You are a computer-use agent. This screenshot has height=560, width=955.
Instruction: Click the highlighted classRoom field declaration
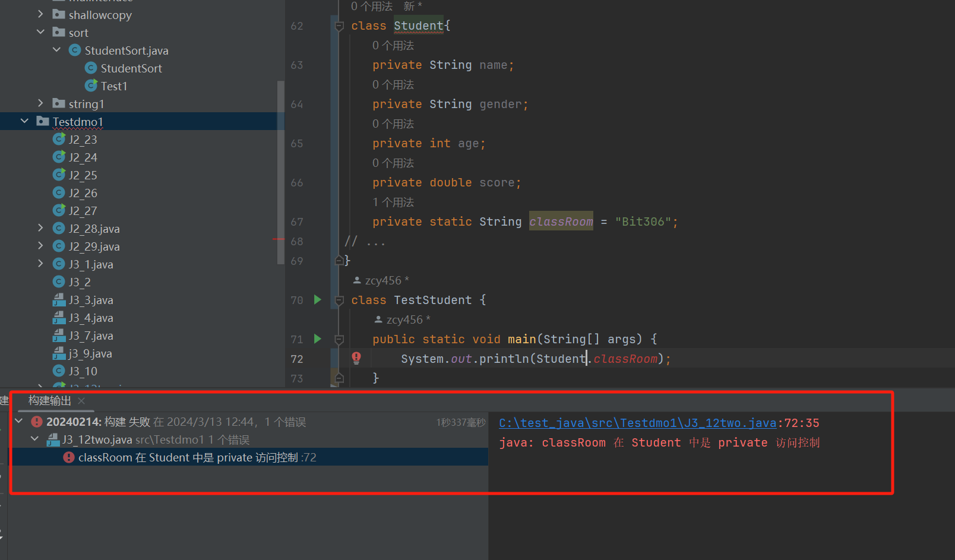561,222
